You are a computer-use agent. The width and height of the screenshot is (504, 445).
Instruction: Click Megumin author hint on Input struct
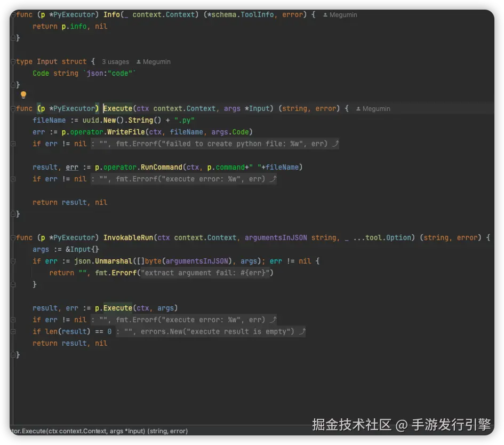(x=153, y=62)
